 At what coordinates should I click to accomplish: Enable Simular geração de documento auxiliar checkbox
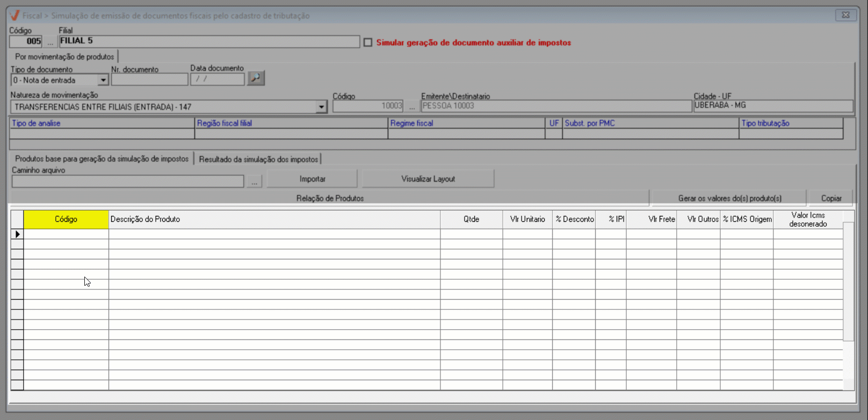368,42
